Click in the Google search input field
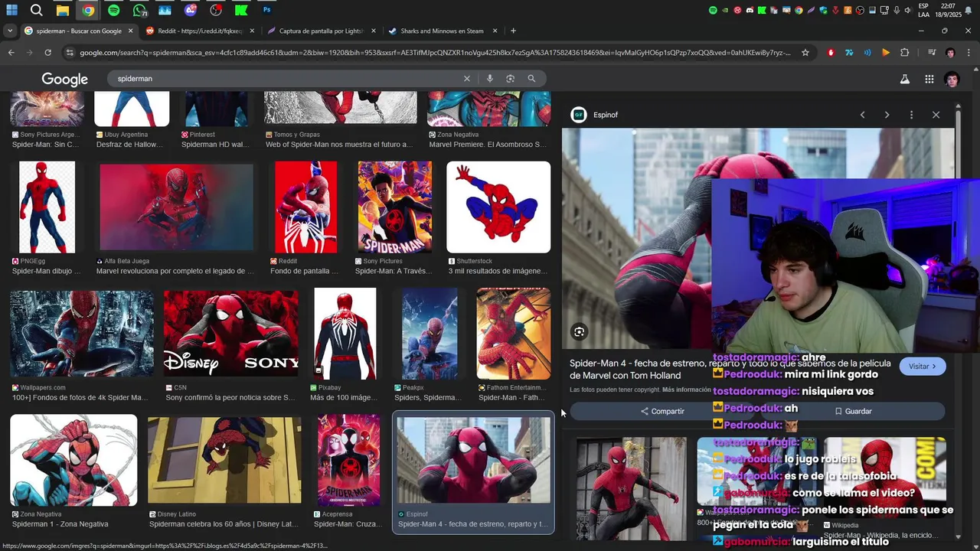This screenshot has height=551, width=980. pyautogui.click(x=286, y=78)
